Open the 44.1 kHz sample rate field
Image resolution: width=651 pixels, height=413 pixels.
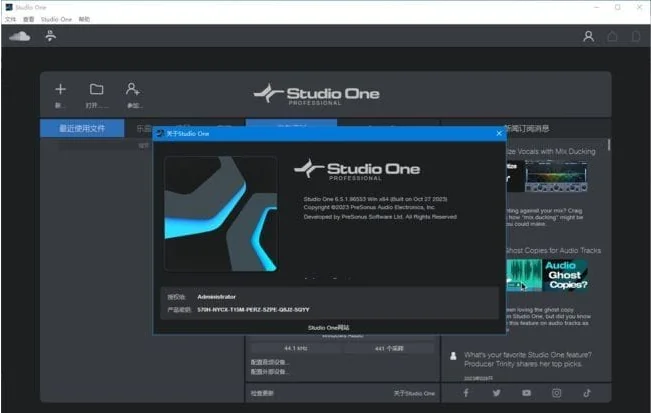coord(296,348)
